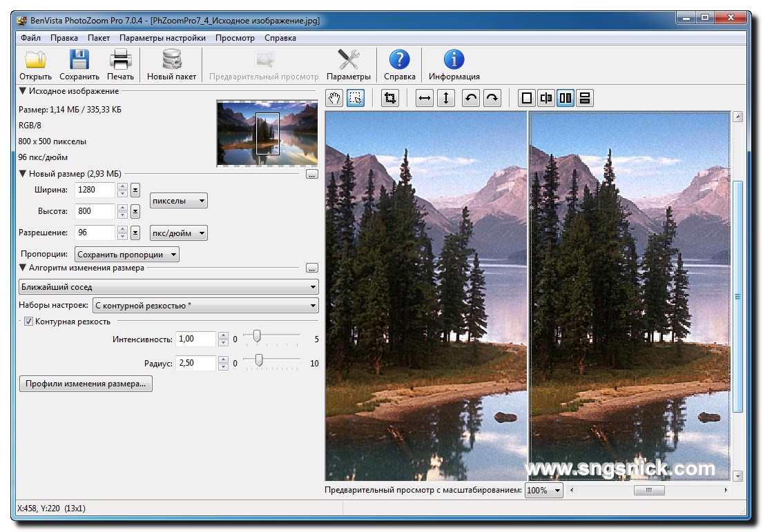Rotate the image clockwise
Image resolution: width=763 pixels, height=532 pixels.
(x=491, y=97)
